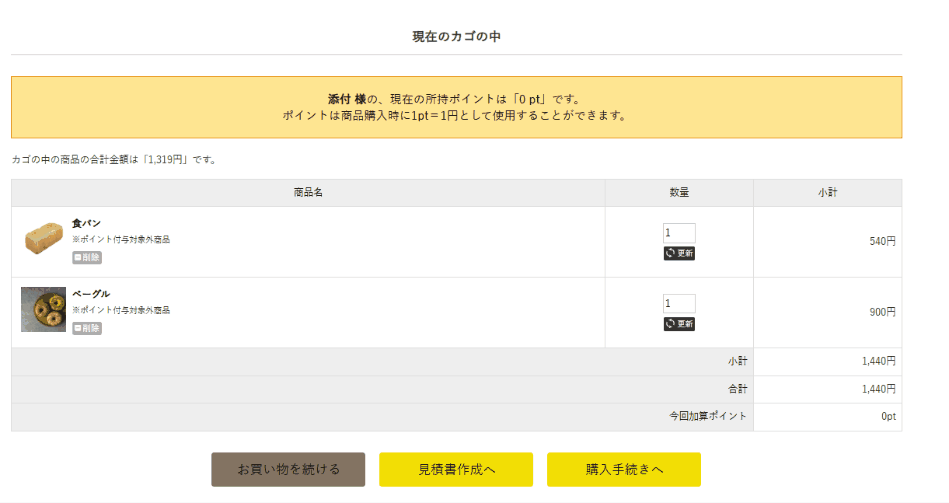
Task: Focus the quantity field for ベーグル
Action: pos(679,304)
